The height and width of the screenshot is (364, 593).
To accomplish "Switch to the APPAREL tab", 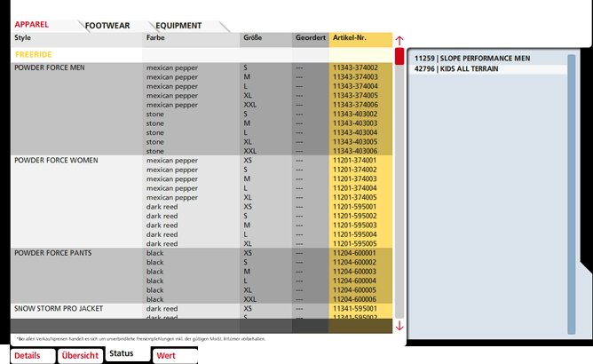I will (32, 25).
